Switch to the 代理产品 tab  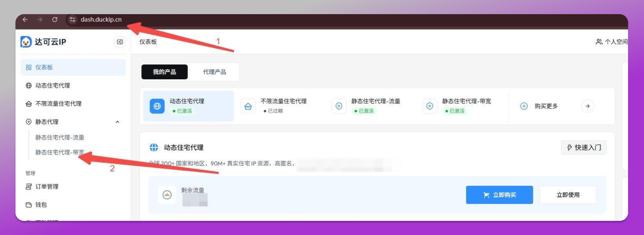tap(214, 72)
